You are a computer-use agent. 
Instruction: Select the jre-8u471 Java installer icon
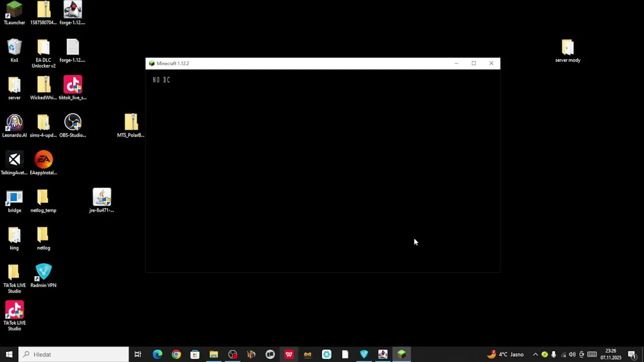[x=102, y=201]
